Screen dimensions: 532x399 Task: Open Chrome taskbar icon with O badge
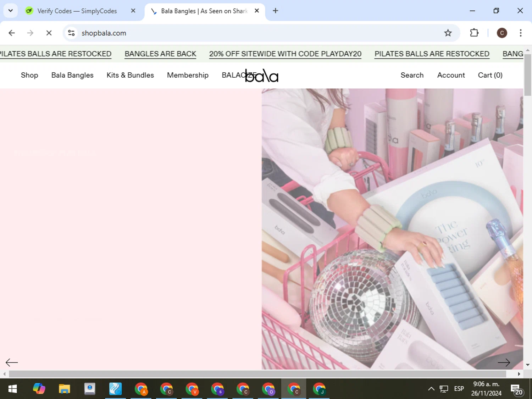point(268,389)
